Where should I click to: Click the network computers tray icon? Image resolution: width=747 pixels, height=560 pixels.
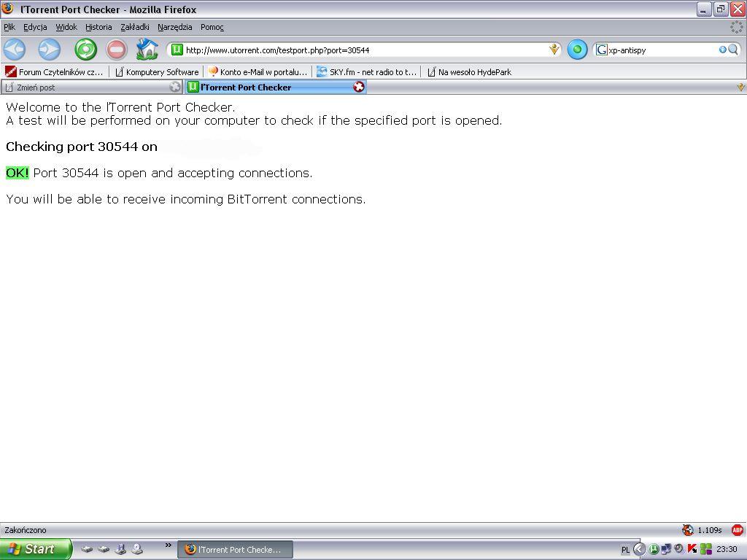pyautogui.click(x=667, y=549)
